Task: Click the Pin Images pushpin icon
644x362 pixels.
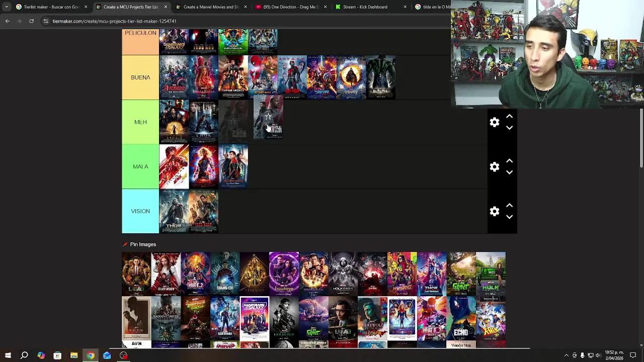Action: pos(125,244)
